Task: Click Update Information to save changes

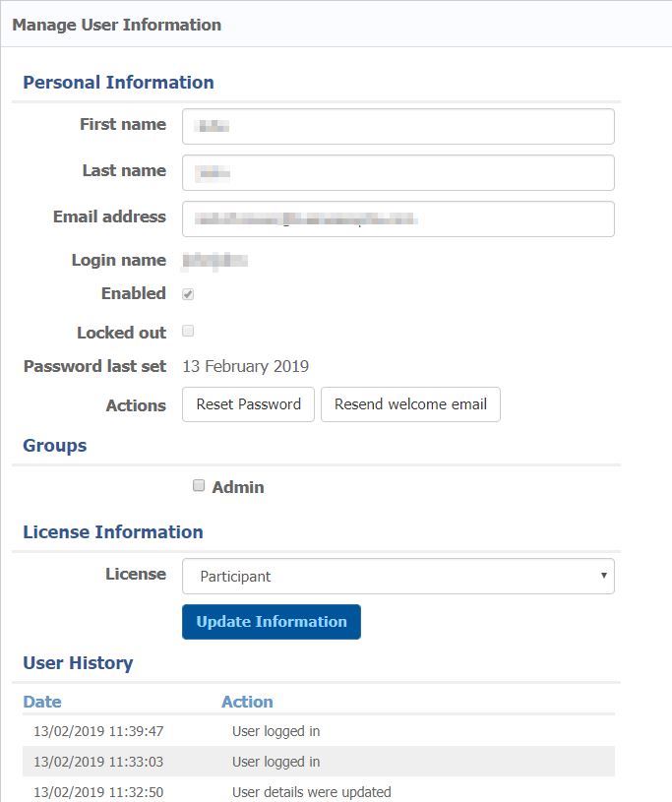Action: pos(271,622)
